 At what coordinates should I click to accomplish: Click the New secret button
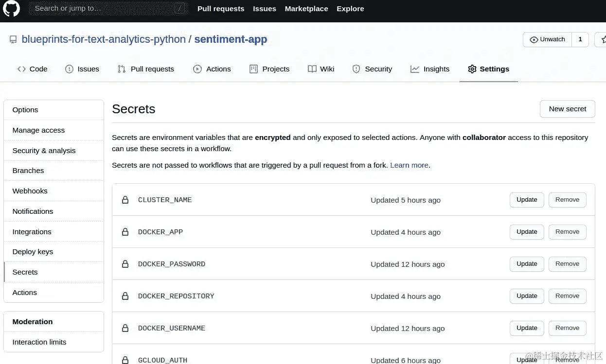[x=568, y=109]
